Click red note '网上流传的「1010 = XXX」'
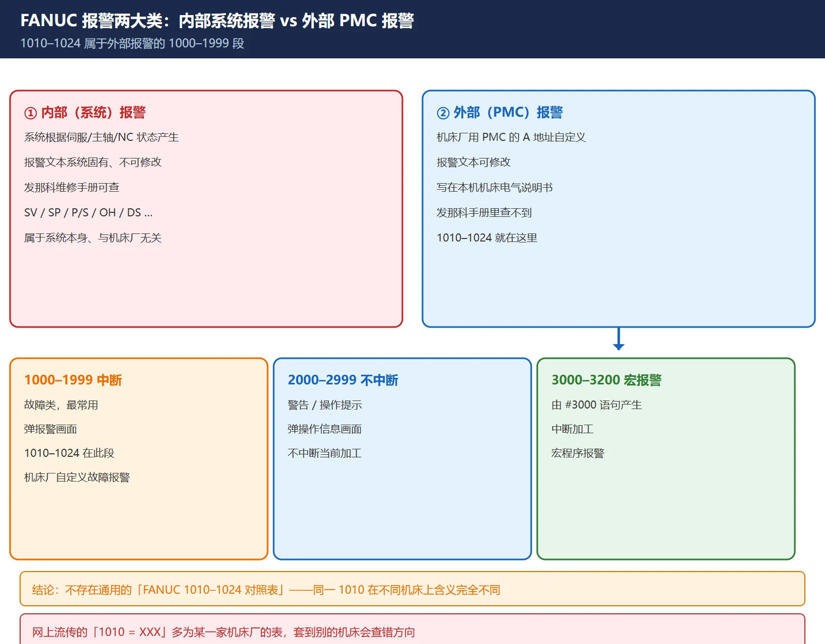Screen dimensions: 825x644 412,629
